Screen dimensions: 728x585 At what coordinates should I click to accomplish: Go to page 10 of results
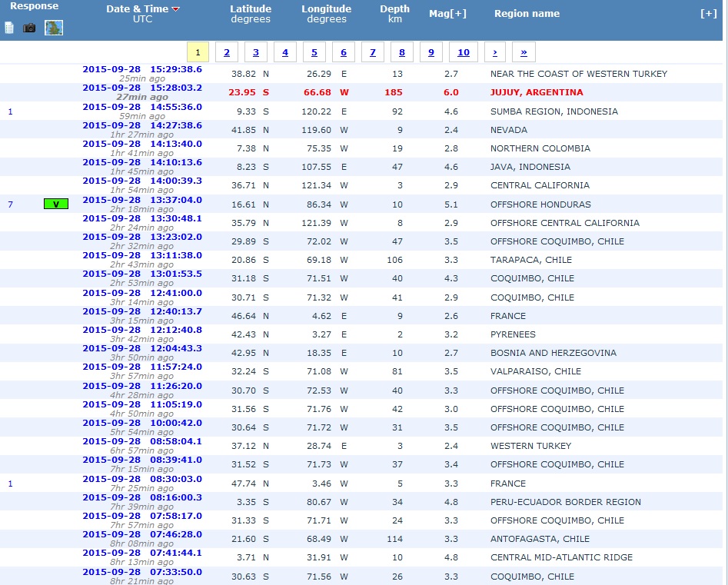[x=464, y=52]
